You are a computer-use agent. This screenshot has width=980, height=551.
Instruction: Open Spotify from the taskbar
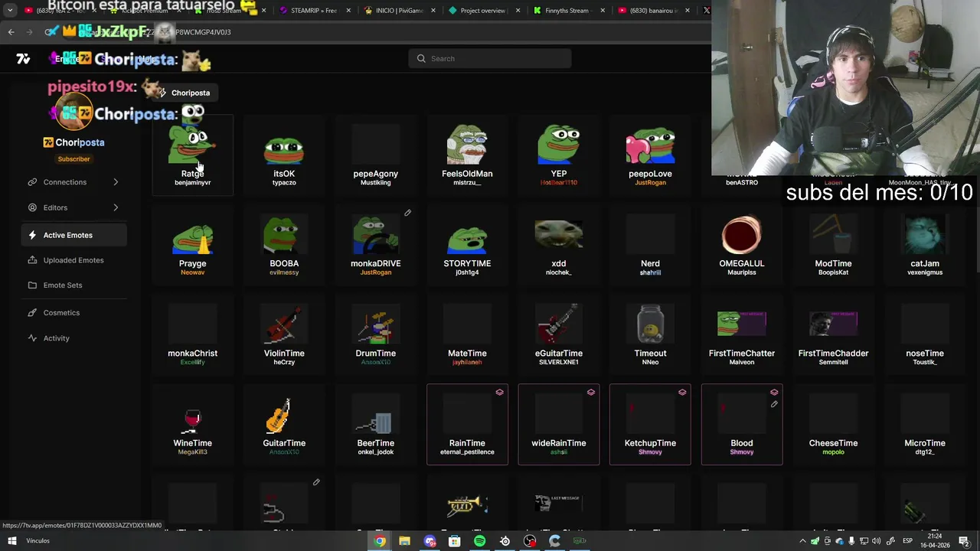[x=479, y=541]
